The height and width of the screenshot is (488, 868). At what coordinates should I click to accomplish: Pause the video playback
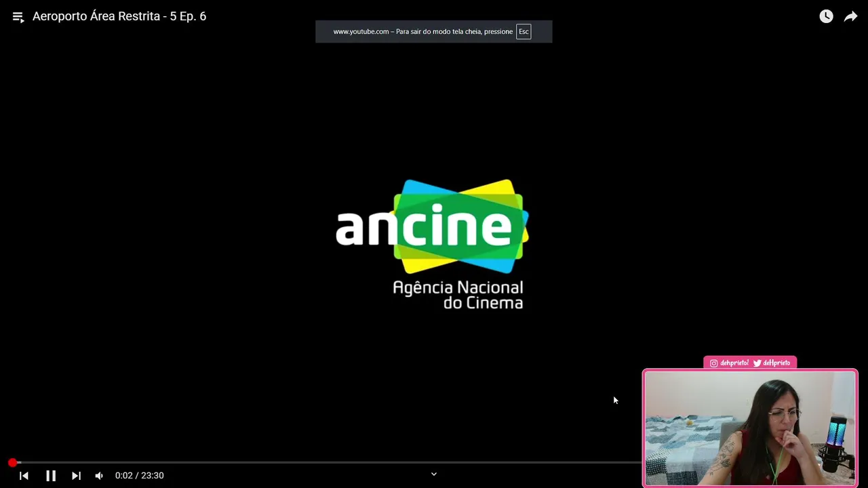pyautogui.click(x=51, y=476)
